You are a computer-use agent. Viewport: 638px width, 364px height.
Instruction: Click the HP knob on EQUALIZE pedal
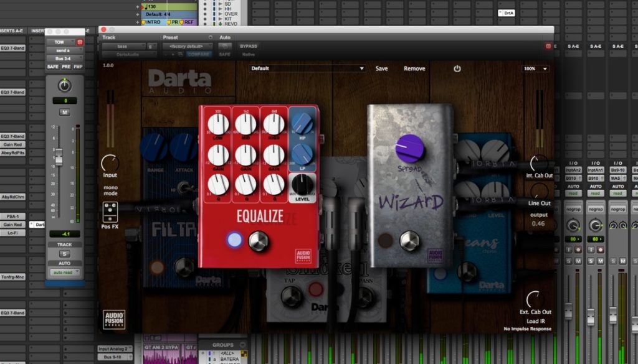(x=302, y=123)
